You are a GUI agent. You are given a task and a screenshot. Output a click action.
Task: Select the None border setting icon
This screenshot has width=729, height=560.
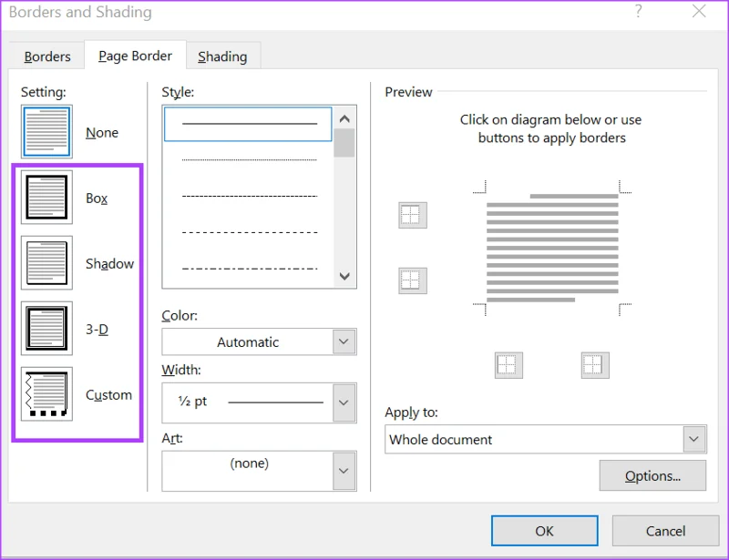(46, 131)
